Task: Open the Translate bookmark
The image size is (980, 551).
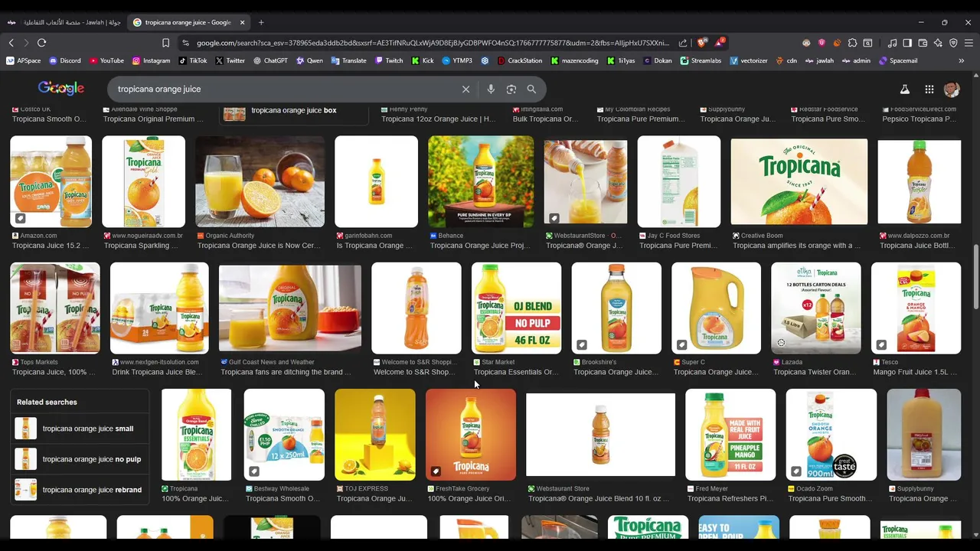Action: [x=349, y=60]
